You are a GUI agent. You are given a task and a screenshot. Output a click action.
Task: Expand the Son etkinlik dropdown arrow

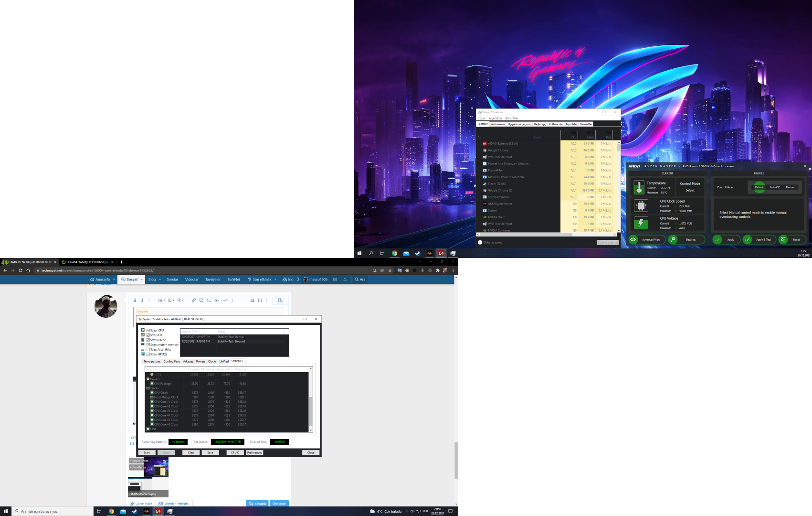(275, 279)
